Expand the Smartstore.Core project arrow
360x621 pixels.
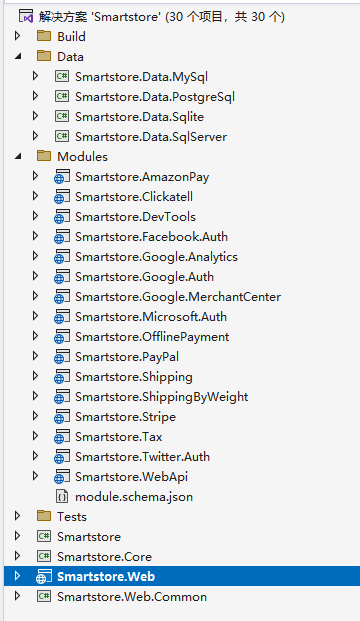click(x=17, y=556)
